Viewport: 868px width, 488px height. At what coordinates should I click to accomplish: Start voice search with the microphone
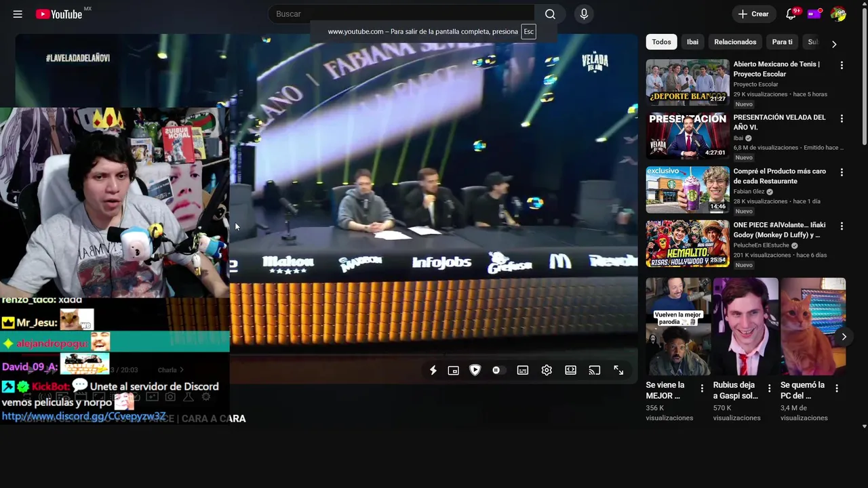pos(584,14)
